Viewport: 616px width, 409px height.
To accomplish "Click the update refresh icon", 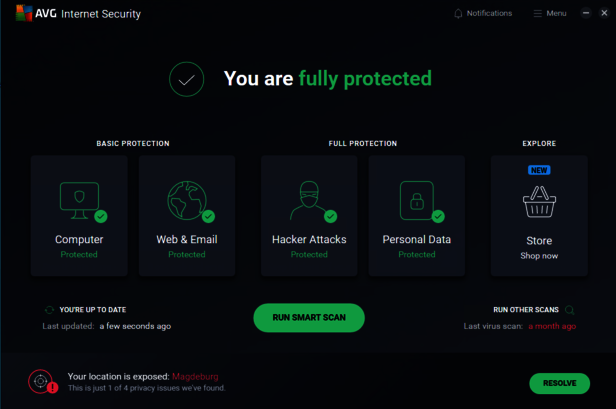I will pos(49,310).
